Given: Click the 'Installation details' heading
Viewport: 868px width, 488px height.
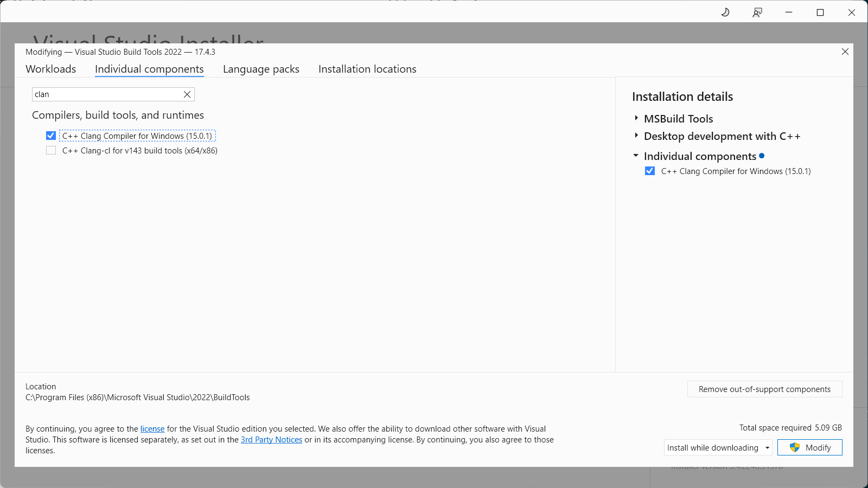Looking at the screenshot, I should click(682, 97).
